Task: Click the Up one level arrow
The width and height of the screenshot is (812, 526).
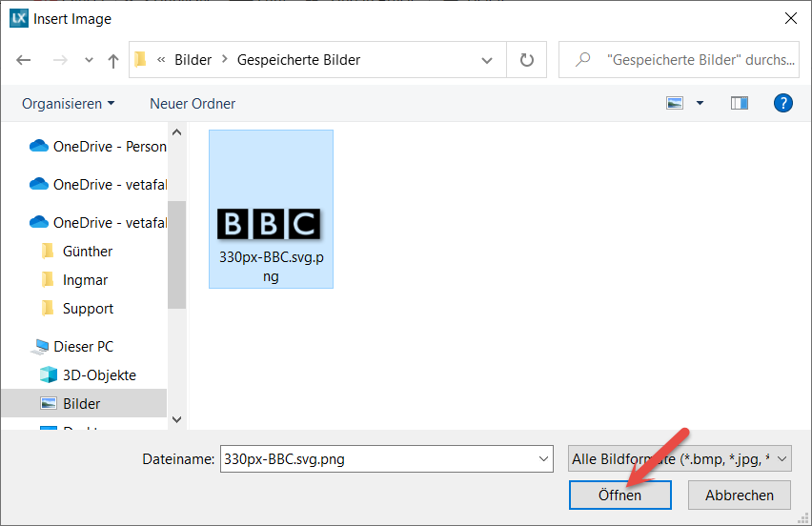Action: 113,60
